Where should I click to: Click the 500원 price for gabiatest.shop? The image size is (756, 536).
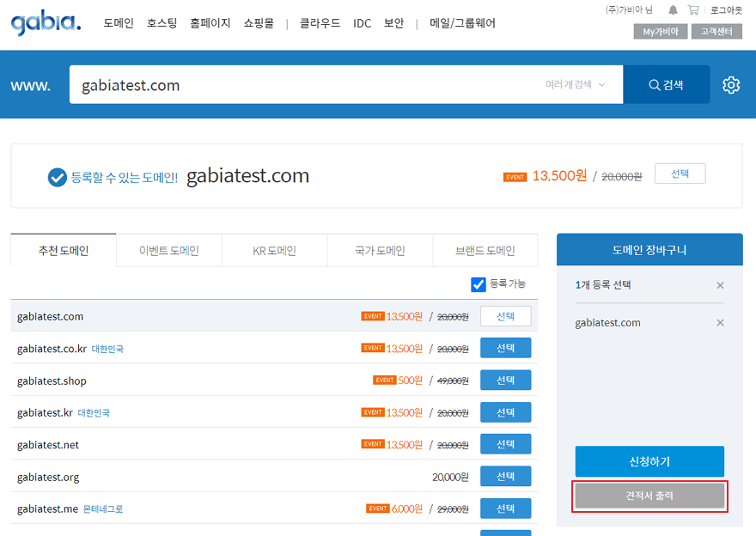point(411,381)
